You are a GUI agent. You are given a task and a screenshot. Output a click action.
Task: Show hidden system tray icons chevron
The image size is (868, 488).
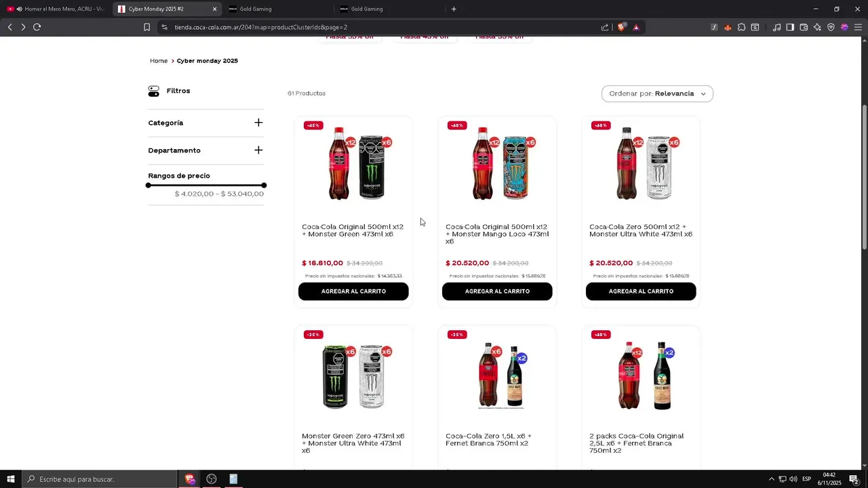click(771, 479)
